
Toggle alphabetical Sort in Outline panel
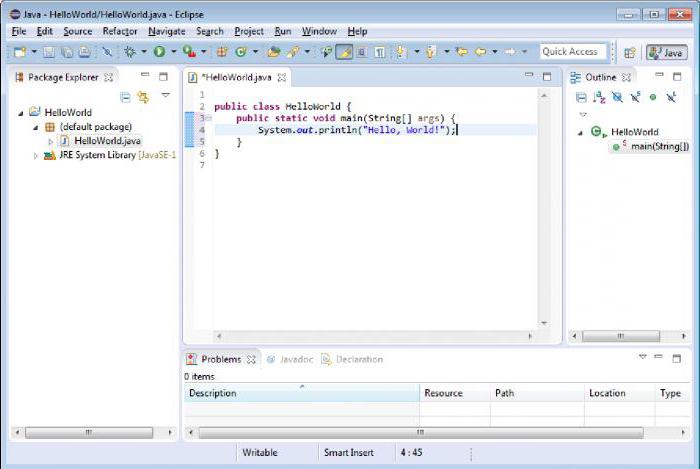[599, 97]
